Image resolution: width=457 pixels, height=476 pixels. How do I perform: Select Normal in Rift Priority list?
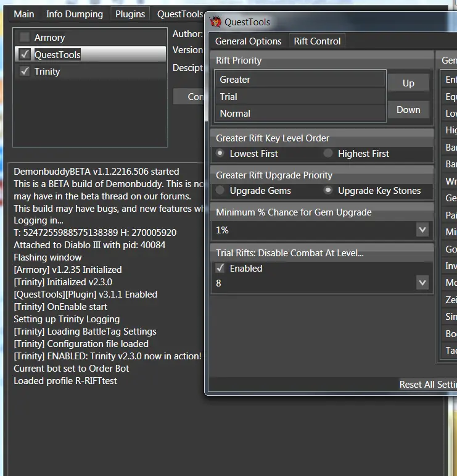300,113
